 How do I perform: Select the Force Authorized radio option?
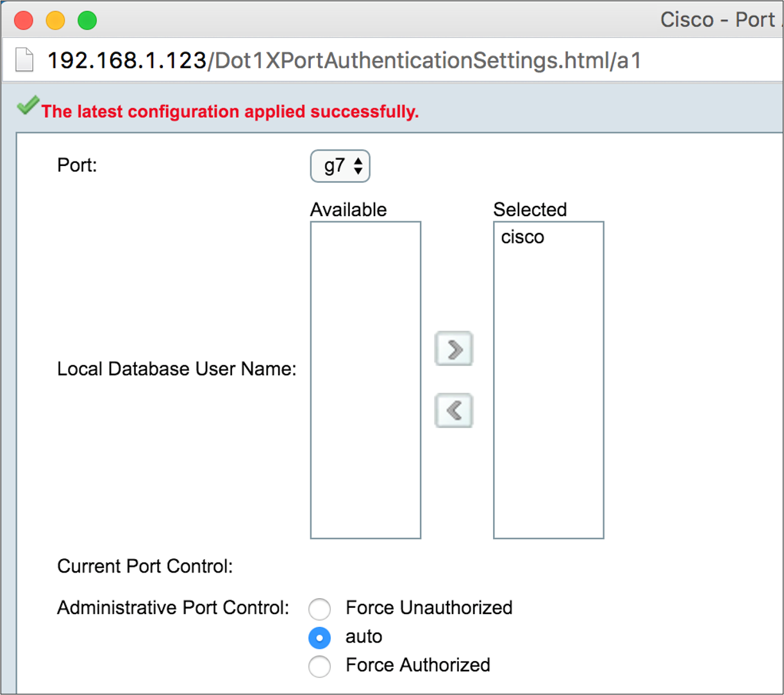(319, 666)
